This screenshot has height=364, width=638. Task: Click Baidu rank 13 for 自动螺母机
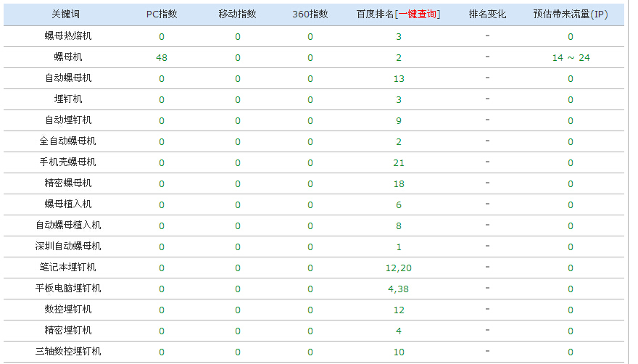[399, 79]
